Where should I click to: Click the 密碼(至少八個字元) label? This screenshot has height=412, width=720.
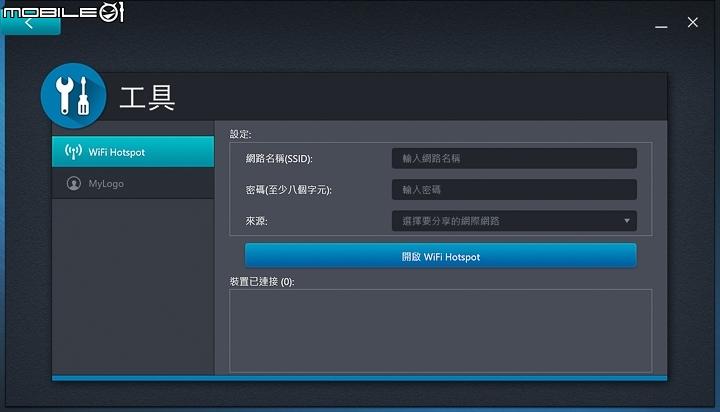click(289, 190)
